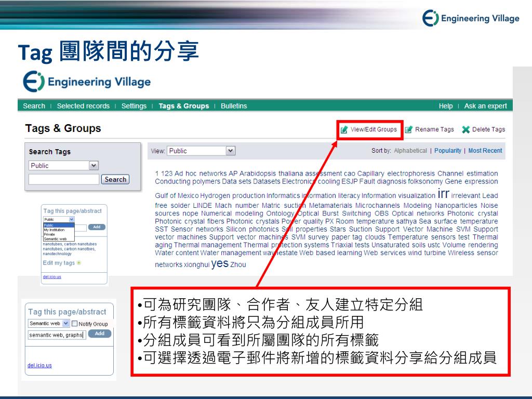
Task: Click the tag field containing semantic web, graphs
Action: (57, 335)
